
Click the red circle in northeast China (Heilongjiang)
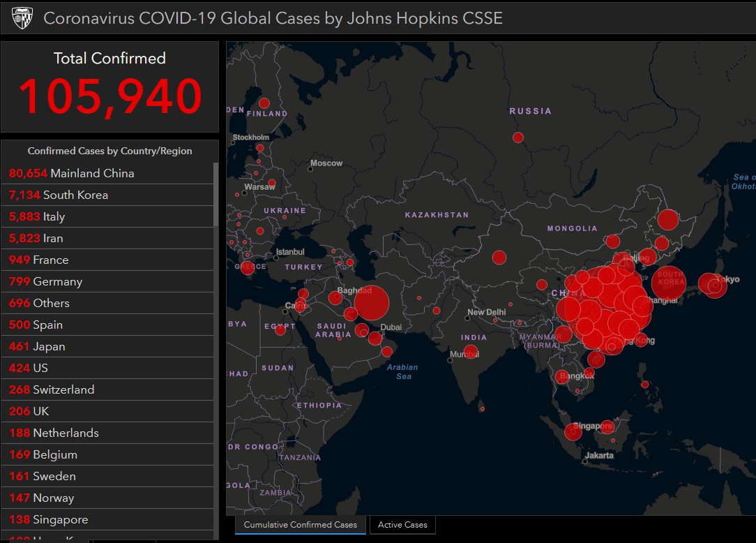pyautogui.click(x=668, y=220)
